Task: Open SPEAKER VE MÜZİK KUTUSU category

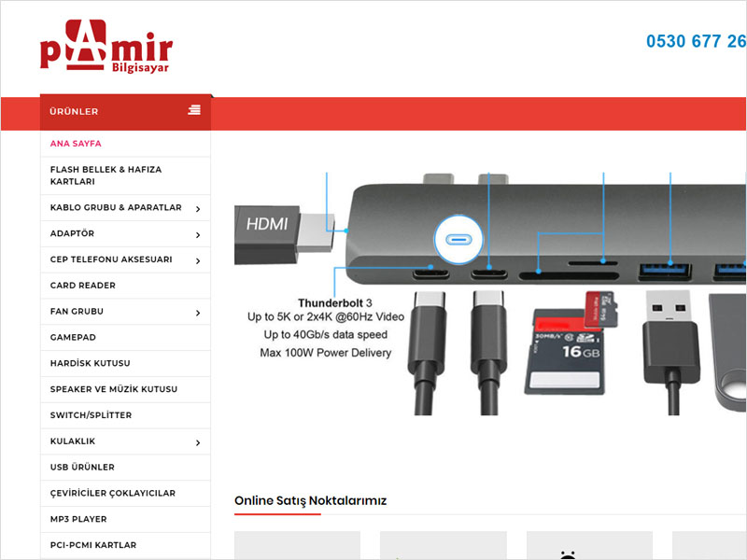Action: pos(114,389)
